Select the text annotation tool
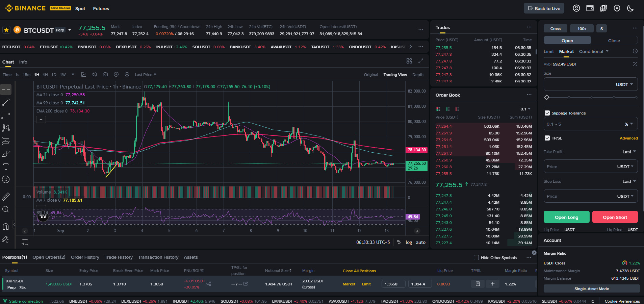Image resolution: width=644 pixels, height=304 pixels. tap(6, 167)
